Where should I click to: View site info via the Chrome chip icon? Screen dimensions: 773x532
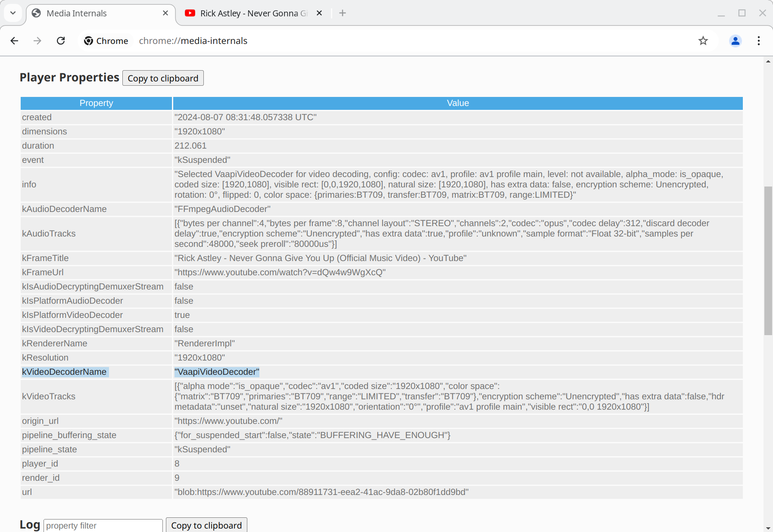click(x=89, y=40)
